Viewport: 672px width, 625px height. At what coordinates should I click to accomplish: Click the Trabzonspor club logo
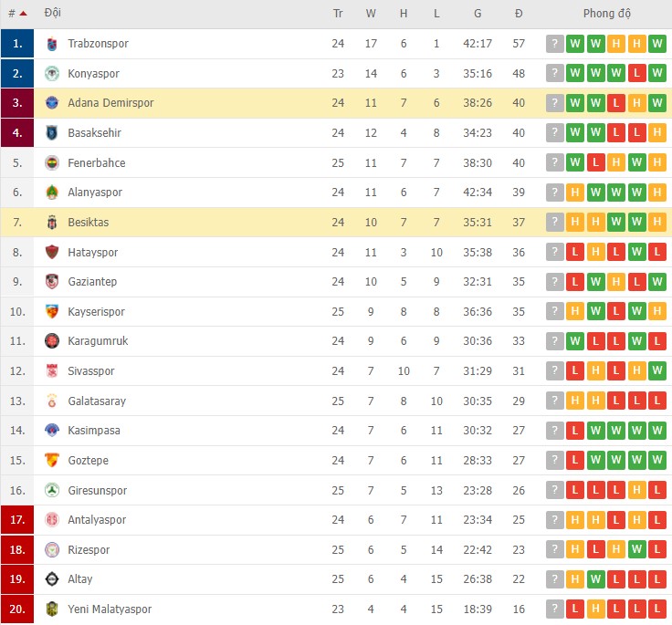(52, 44)
